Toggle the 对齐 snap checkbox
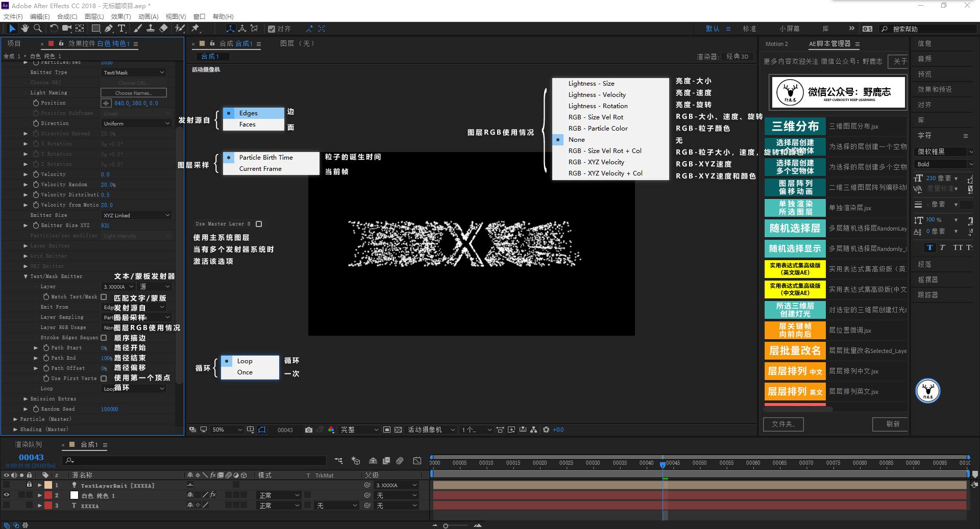 pyautogui.click(x=272, y=29)
